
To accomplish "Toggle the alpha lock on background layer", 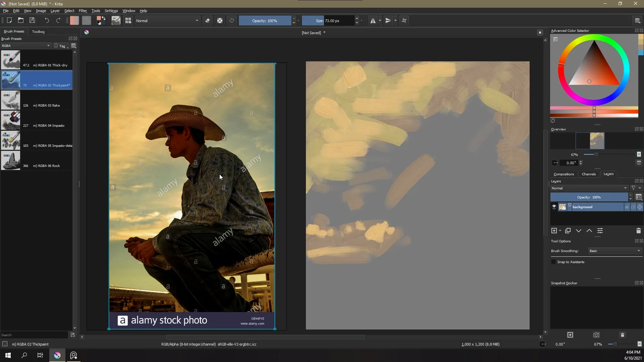I will tap(633, 206).
